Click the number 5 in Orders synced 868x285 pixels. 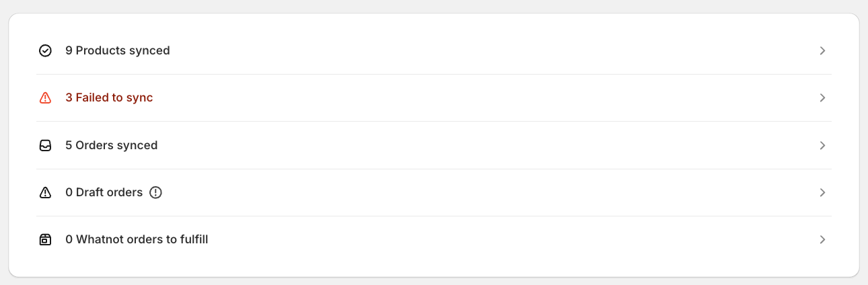pos(69,145)
